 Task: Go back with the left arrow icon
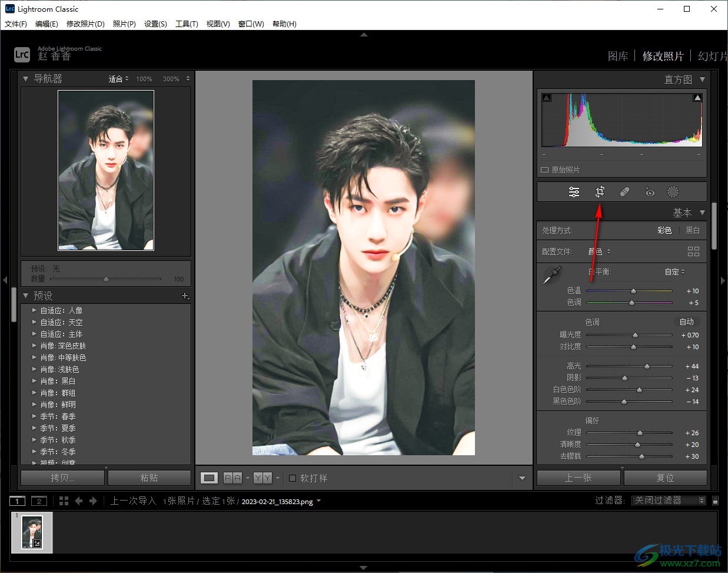(78, 501)
